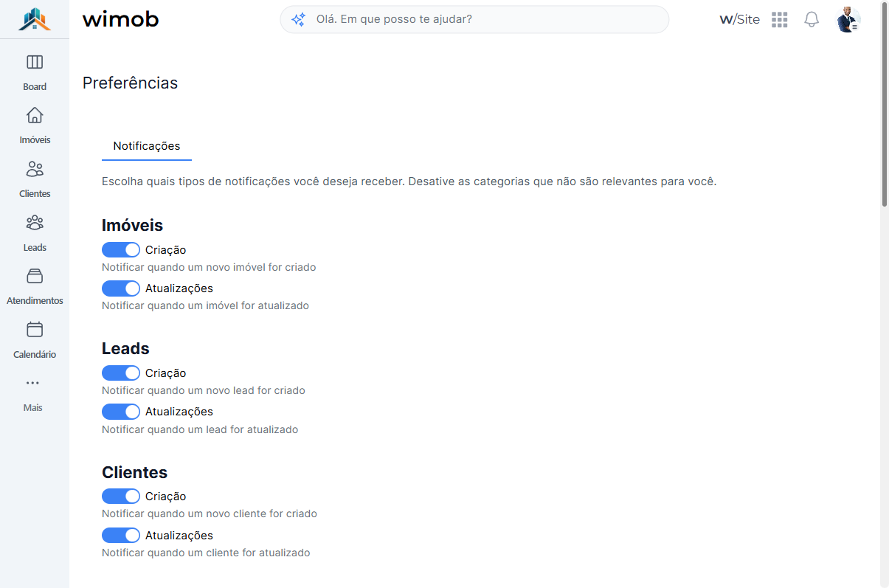Click the wimob logo
This screenshot has width=889, height=588.
121,19
